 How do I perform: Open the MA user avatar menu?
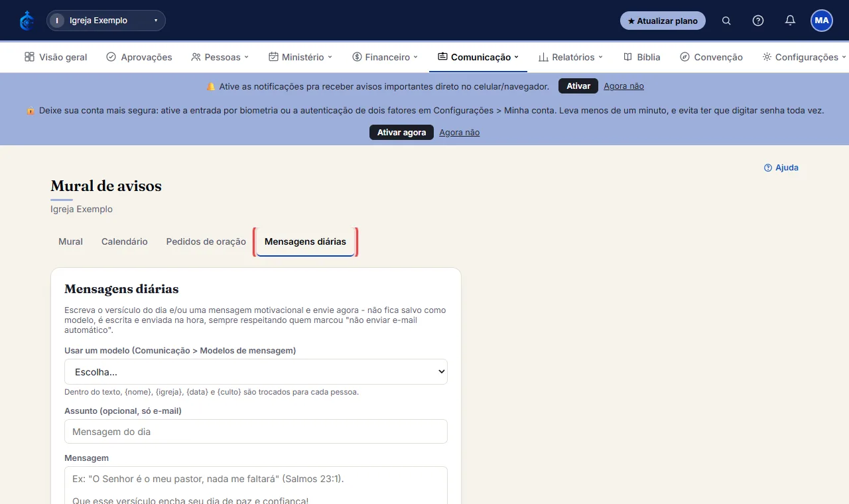click(822, 21)
